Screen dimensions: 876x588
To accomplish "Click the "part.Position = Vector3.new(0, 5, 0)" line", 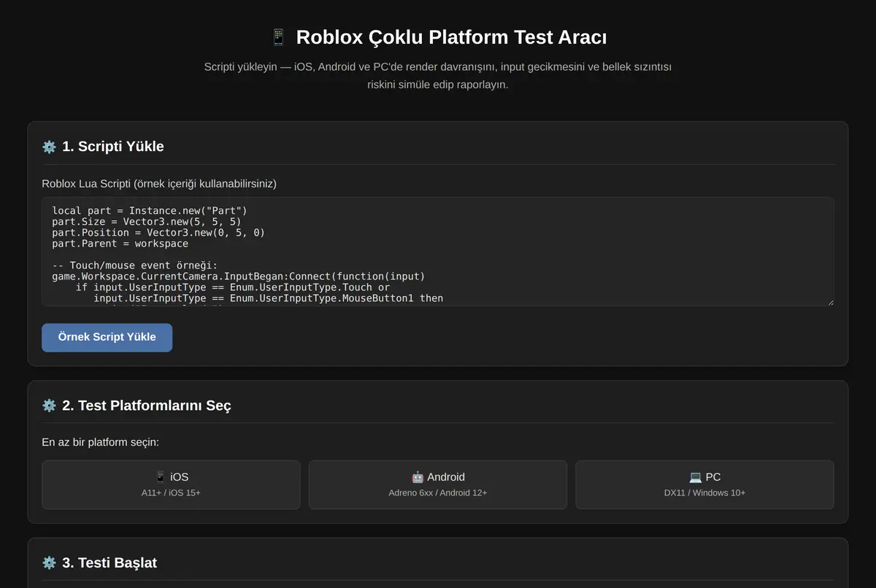I will [x=158, y=233].
